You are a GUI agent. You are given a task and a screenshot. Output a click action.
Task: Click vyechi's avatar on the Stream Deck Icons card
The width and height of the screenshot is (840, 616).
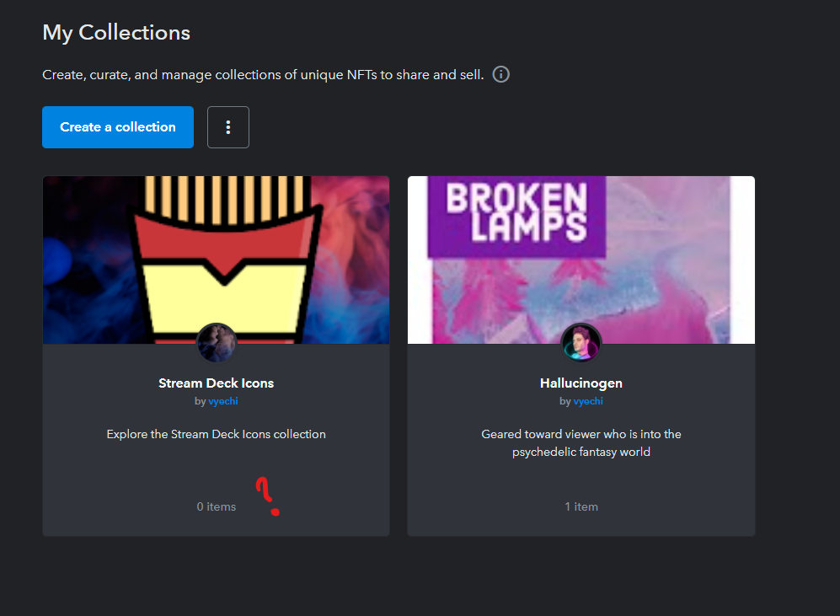(217, 342)
